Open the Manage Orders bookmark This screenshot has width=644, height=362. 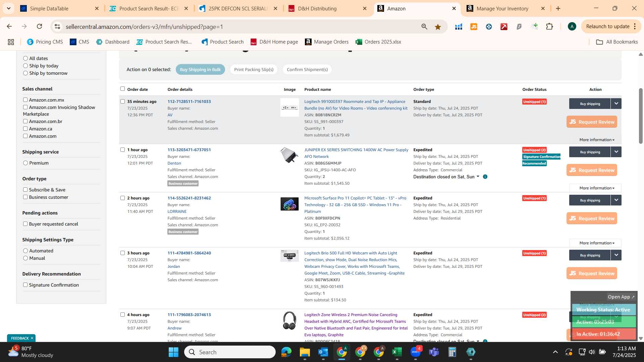(327, 42)
